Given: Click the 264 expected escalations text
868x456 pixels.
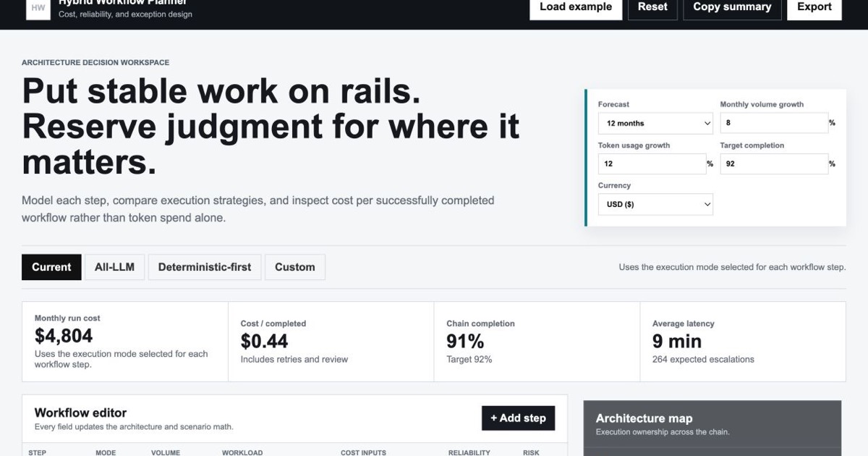Looking at the screenshot, I should click(703, 359).
